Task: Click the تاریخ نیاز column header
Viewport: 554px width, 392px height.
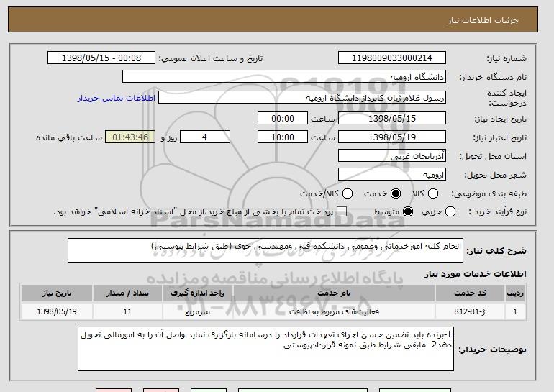Action: pyautogui.click(x=57, y=293)
